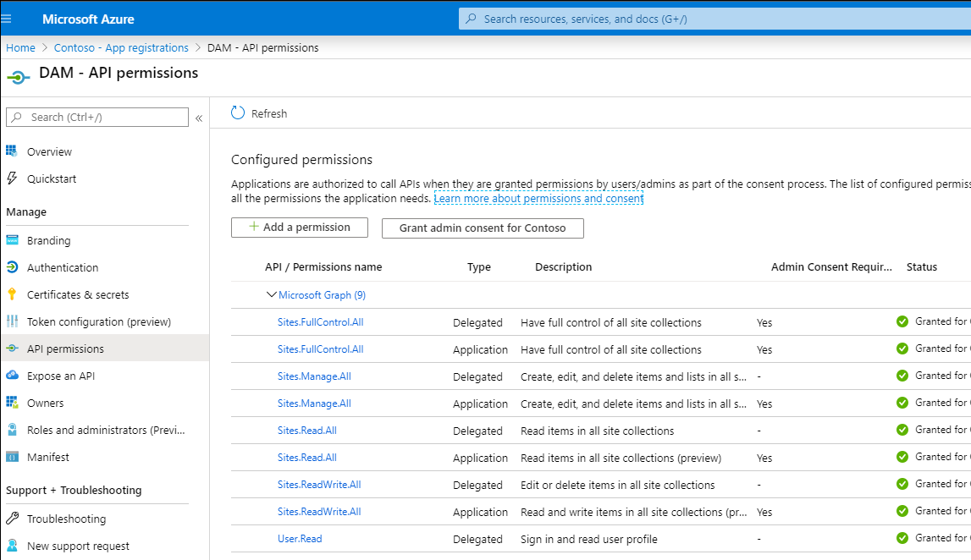Click the Token configuration bars icon
Viewport: 971px width, 560px height.
point(12,321)
